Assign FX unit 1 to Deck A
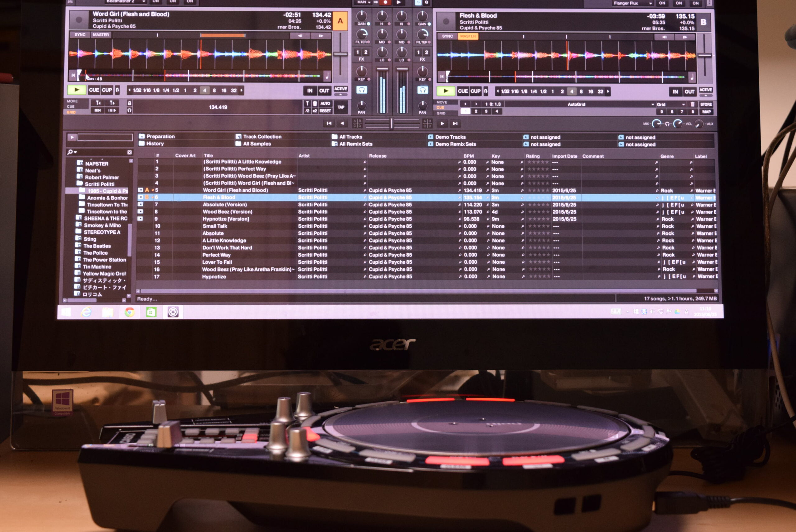Image resolution: width=796 pixels, height=532 pixels. coord(358,52)
